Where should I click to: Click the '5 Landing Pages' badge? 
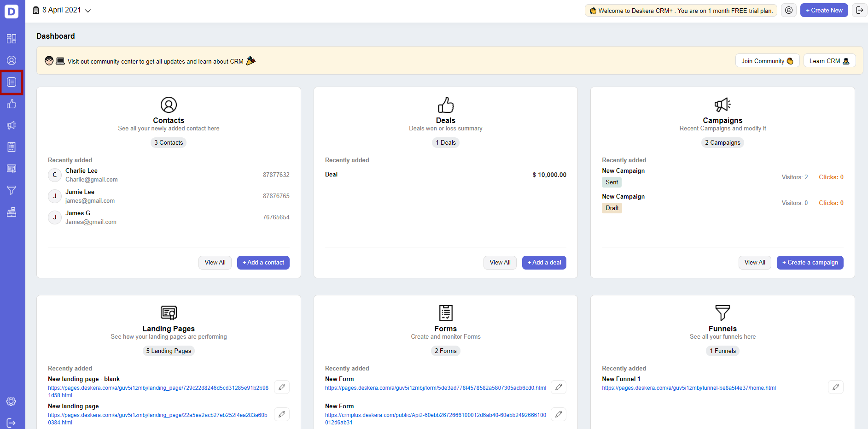click(169, 351)
